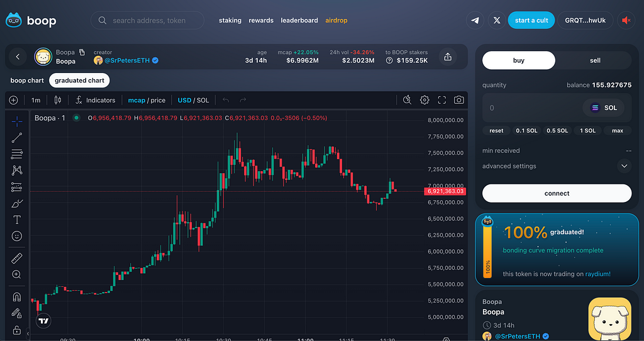Take a chart snapshot with camera icon

tap(458, 100)
